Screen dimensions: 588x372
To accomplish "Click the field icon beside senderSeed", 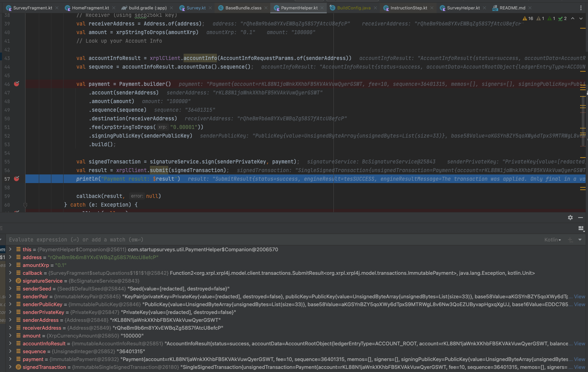I will [18, 289].
